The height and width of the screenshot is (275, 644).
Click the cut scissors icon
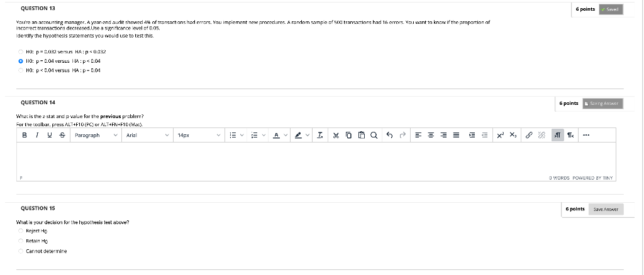[x=336, y=135]
